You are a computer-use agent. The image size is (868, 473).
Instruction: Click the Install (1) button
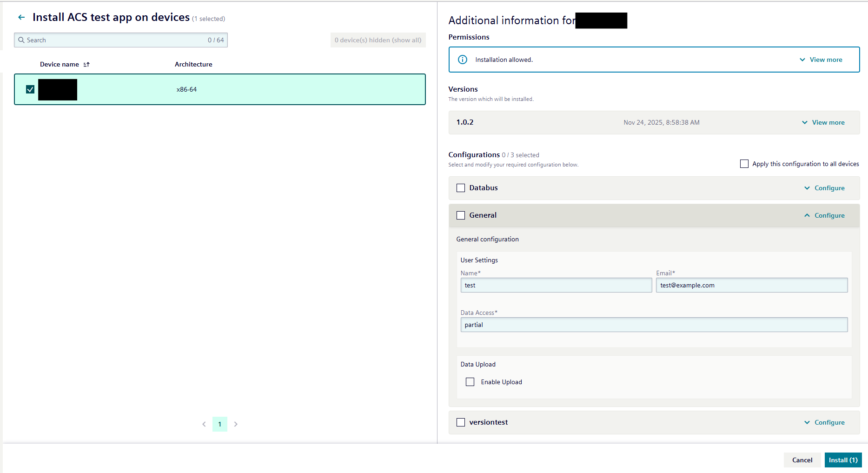click(843, 460)
